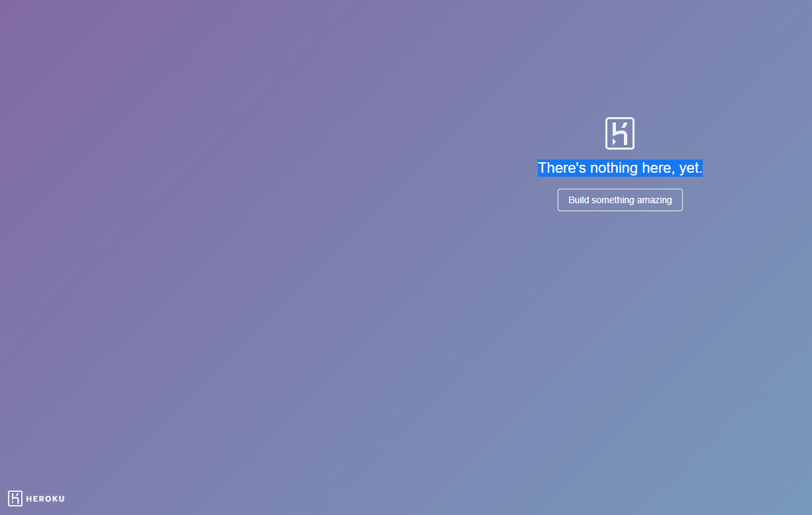Click the 'Build something amazing' button

(x=620, y=200)
